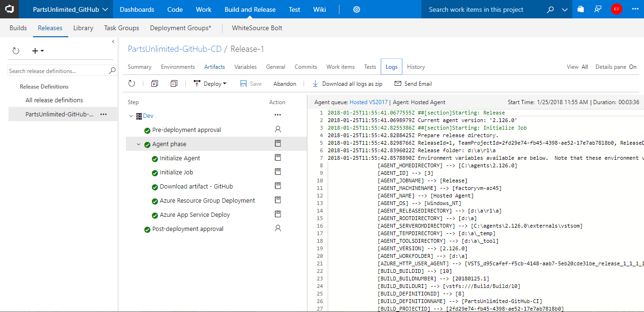Click the search magnifier in the top bar

pyautogui.click(x=550, y=9)
